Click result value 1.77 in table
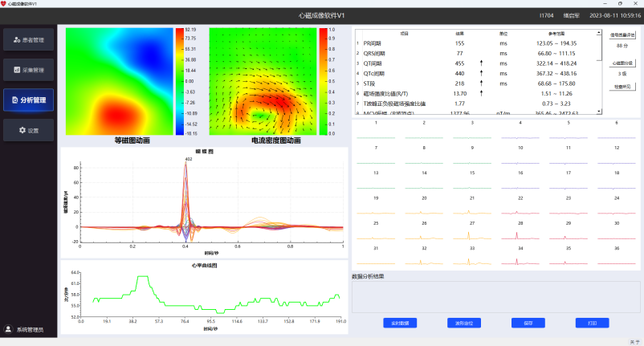The image size is (644, 346). (x=459, y=104)
